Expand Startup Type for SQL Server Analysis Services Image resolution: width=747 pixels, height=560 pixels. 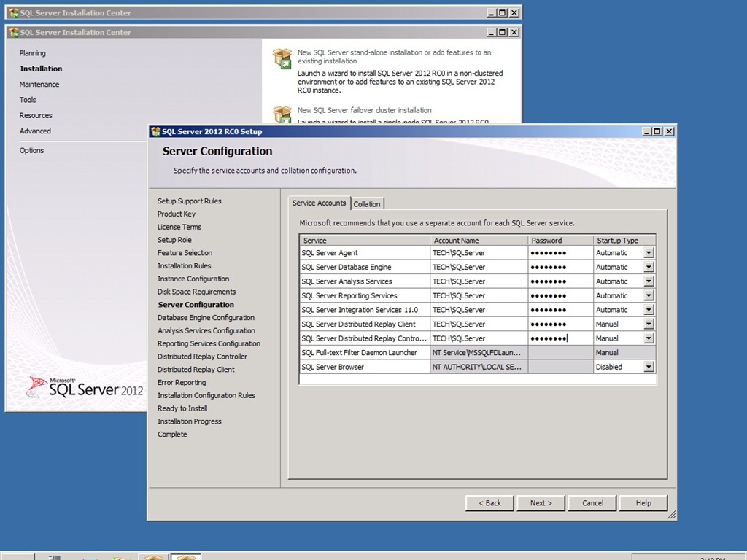click(x=649, y=281)
